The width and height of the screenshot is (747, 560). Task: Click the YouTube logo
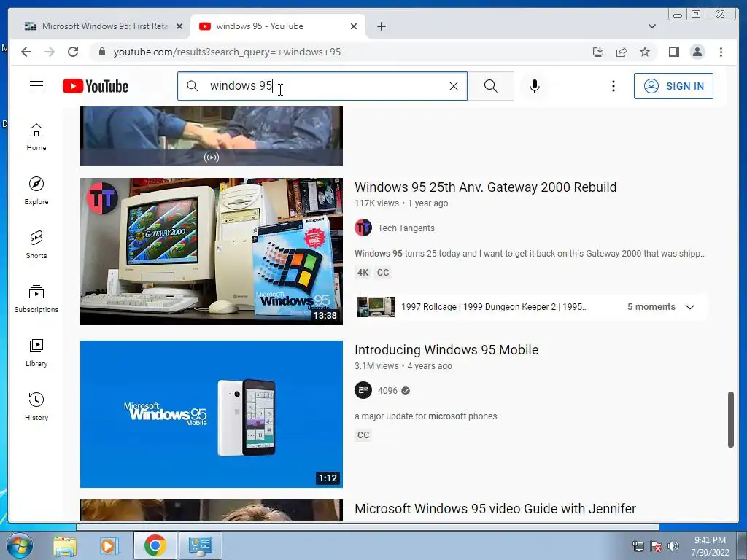click(x=96, y=86)
